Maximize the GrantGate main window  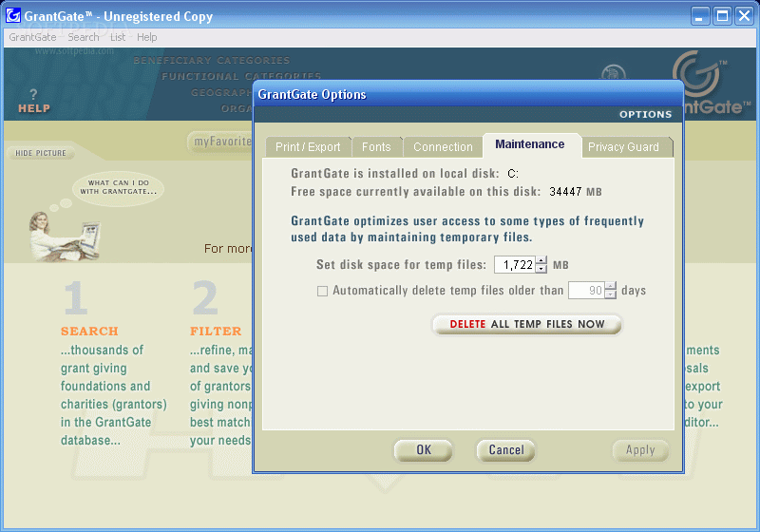722,16
